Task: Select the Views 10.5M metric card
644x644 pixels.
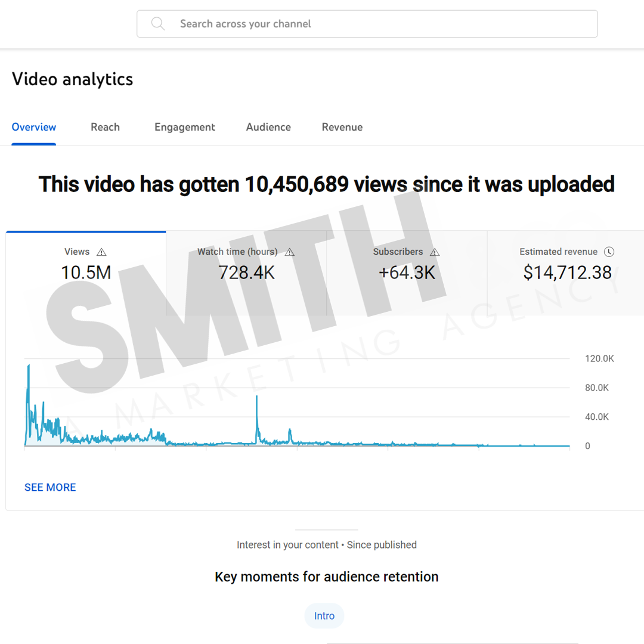Action: (86, 273)
